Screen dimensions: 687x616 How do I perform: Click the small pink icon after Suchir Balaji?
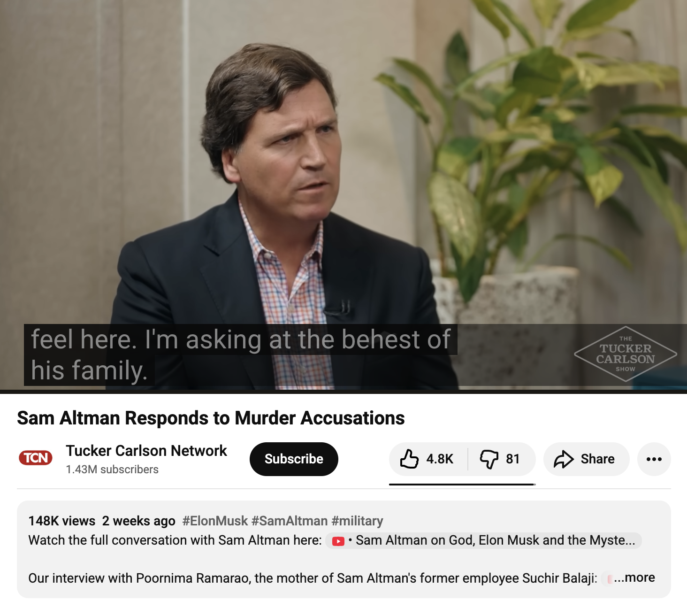(610, 579)
